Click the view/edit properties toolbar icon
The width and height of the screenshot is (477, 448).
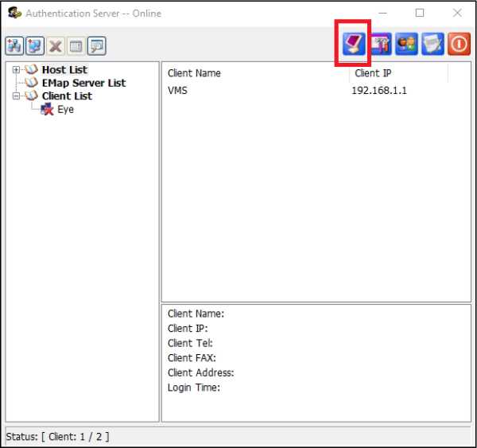76,46
